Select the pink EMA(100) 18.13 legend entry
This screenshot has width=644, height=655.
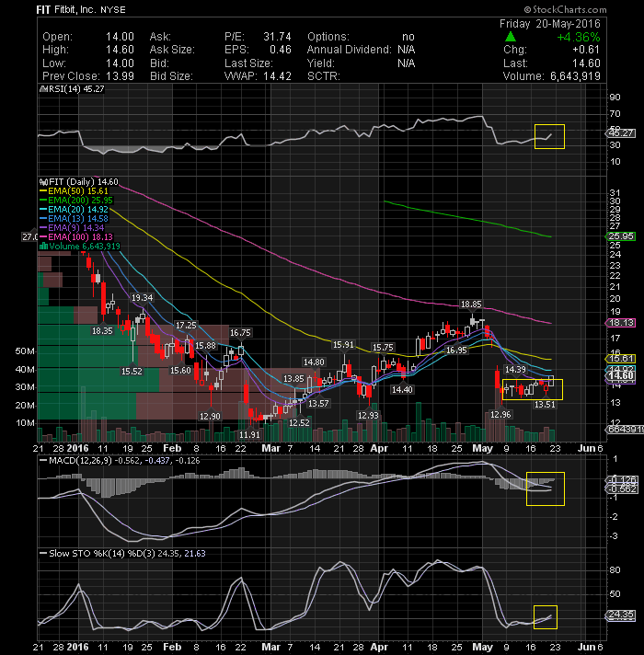76,236
